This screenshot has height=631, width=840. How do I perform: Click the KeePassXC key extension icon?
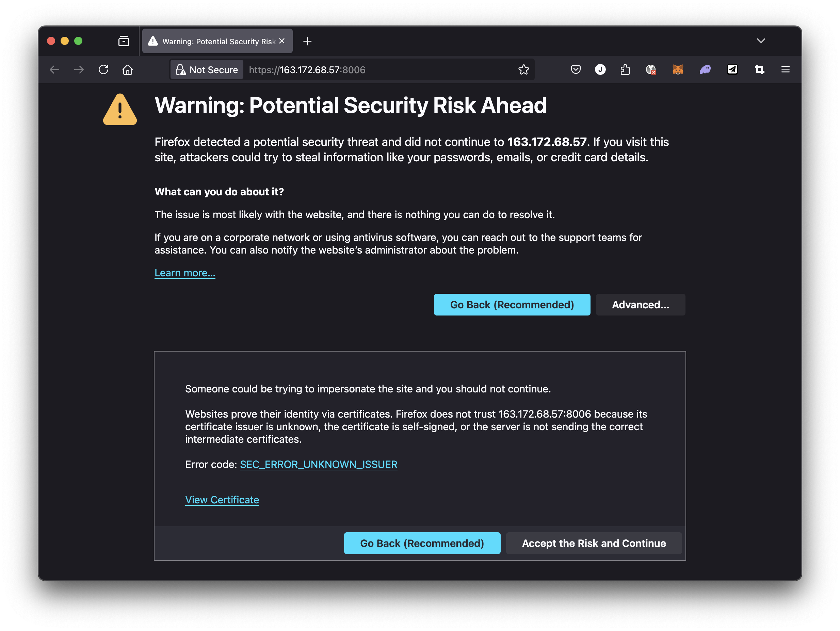click(651, 69)
